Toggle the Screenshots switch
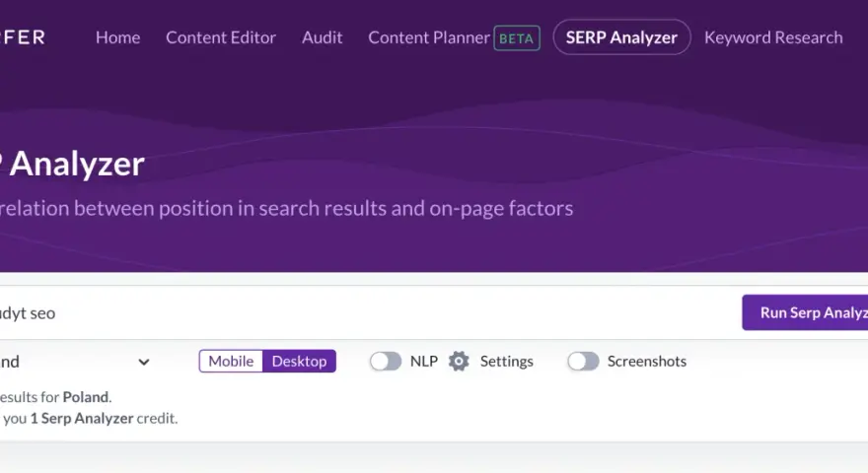 coord(583,362)
